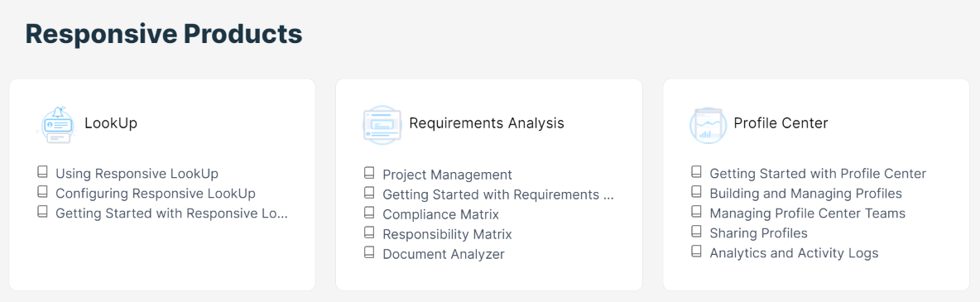Click book icon beside Compliance Matrix
The width and height of the screenshot is (980, 302).
click(x=369, y=212)
